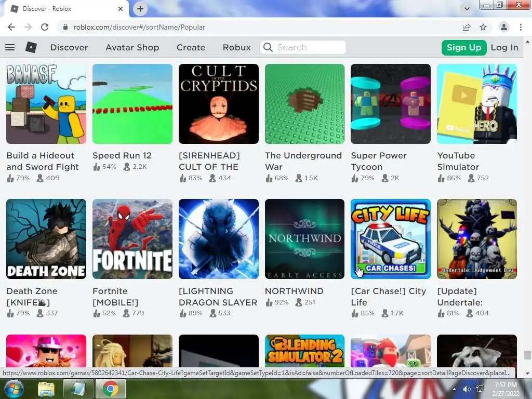Go forward using the browser forward arrow
The width and height of the screenshot is (532, 399).
(28, 27)
